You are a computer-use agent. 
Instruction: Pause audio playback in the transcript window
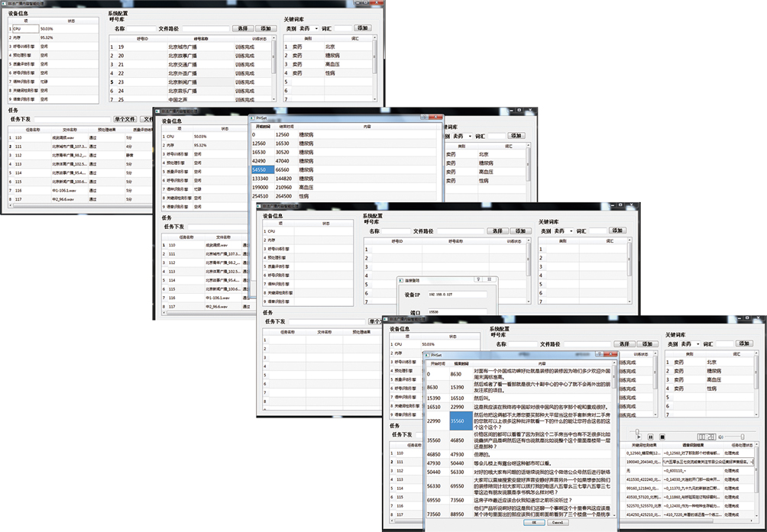coord(651,437)
